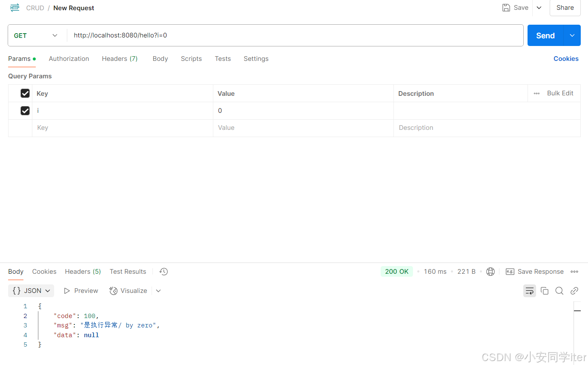Switch to the Tests tab

[223, 59]
